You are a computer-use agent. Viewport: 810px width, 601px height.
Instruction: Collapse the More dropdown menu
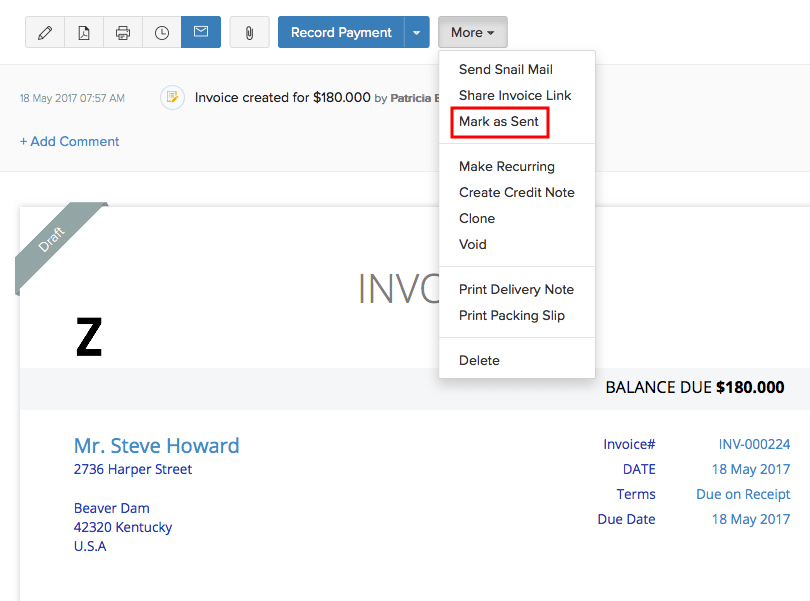click(x=472, y=32)
